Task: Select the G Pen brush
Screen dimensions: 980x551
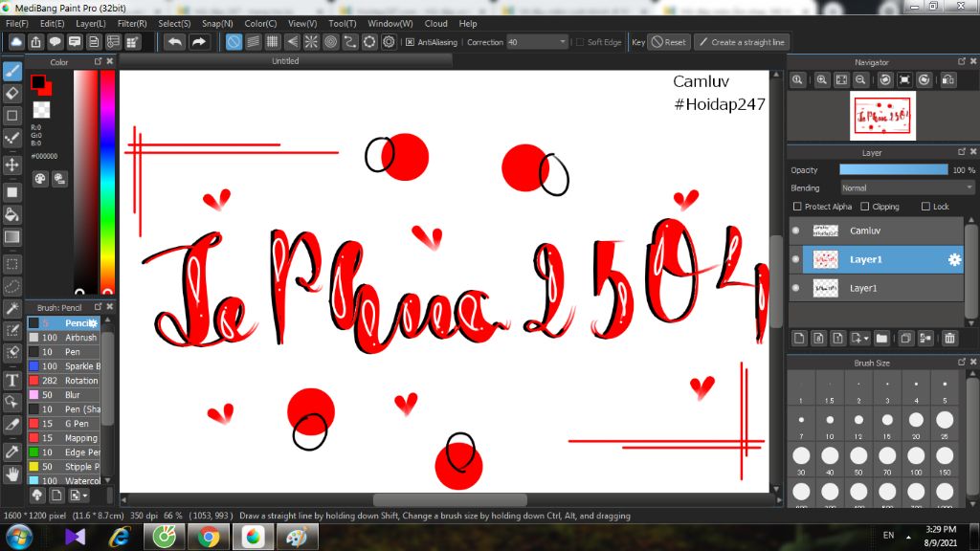Action: (x=63, y=424)
